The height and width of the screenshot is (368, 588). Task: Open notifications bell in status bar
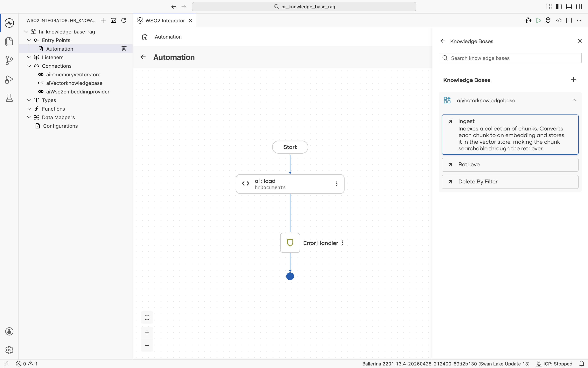tap(582, 364)
